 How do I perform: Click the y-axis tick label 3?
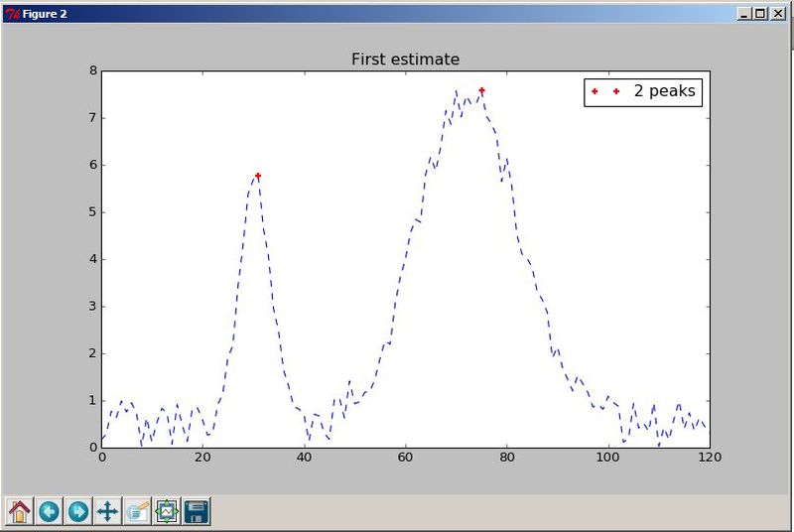[x=93, y=307]
